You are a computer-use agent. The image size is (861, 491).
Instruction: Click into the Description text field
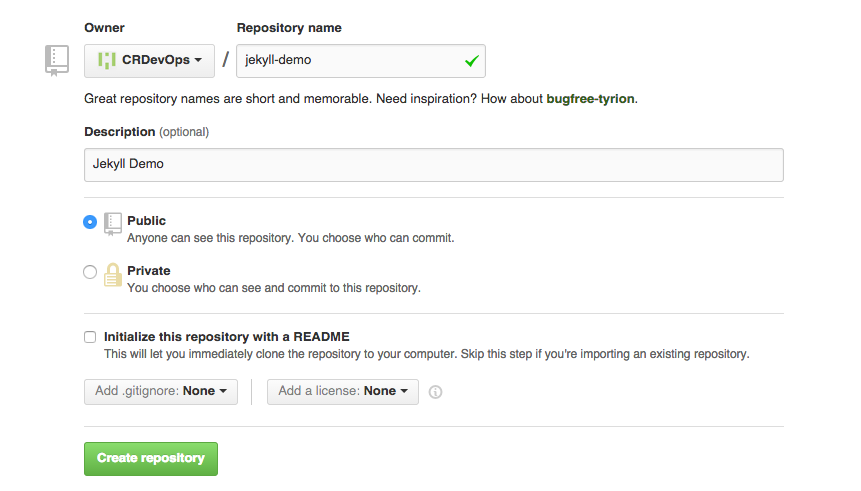click(434, 165)
